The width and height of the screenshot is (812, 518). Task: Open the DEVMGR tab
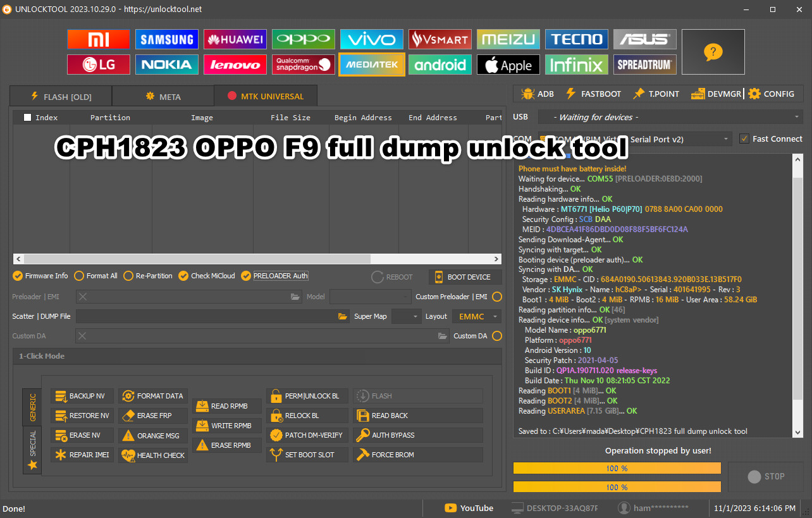(x=715, y=94)
